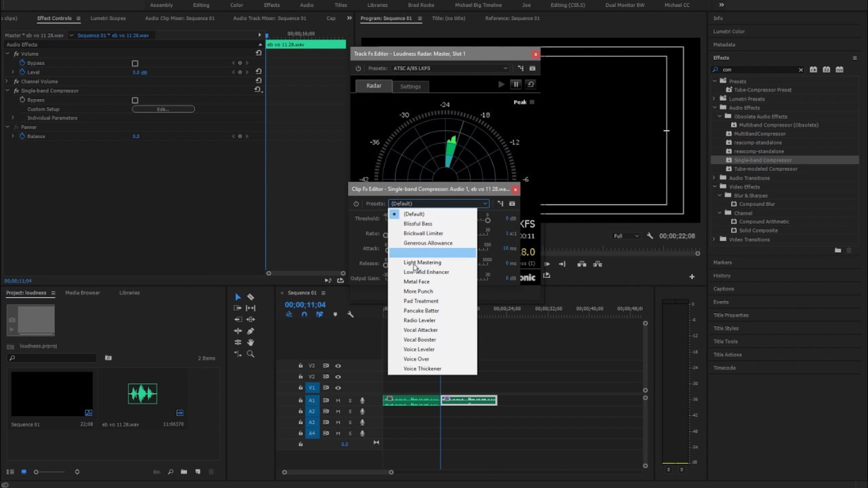Open the Full playback resolution dropdown

[x=625, y=236]
